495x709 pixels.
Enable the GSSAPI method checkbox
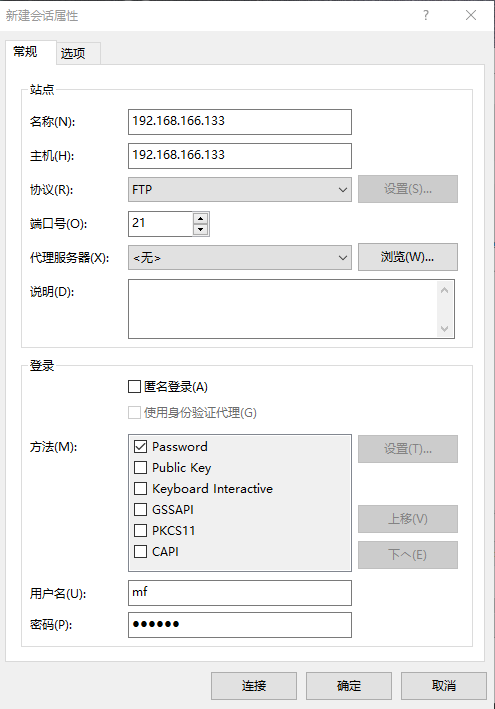click(140, 510)
